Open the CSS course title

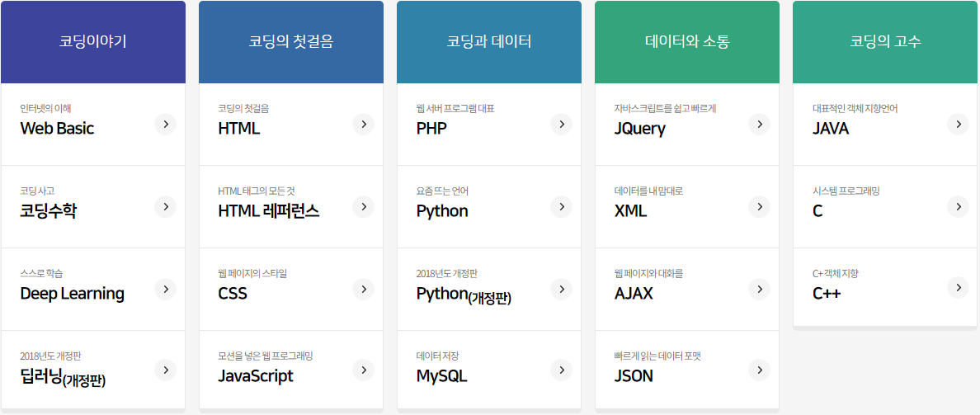tap(233, 293)
